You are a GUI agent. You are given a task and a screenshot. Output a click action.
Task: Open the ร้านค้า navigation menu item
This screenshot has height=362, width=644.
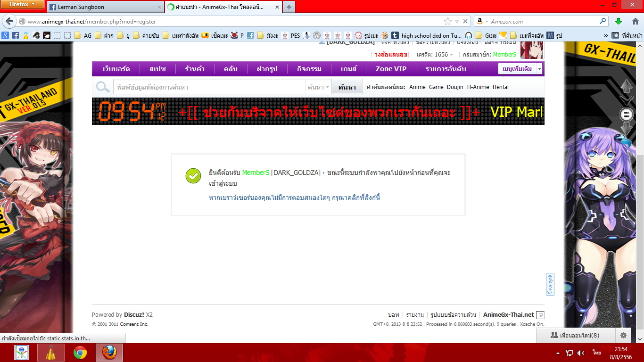pyautogui.click(x=195, y=69)
